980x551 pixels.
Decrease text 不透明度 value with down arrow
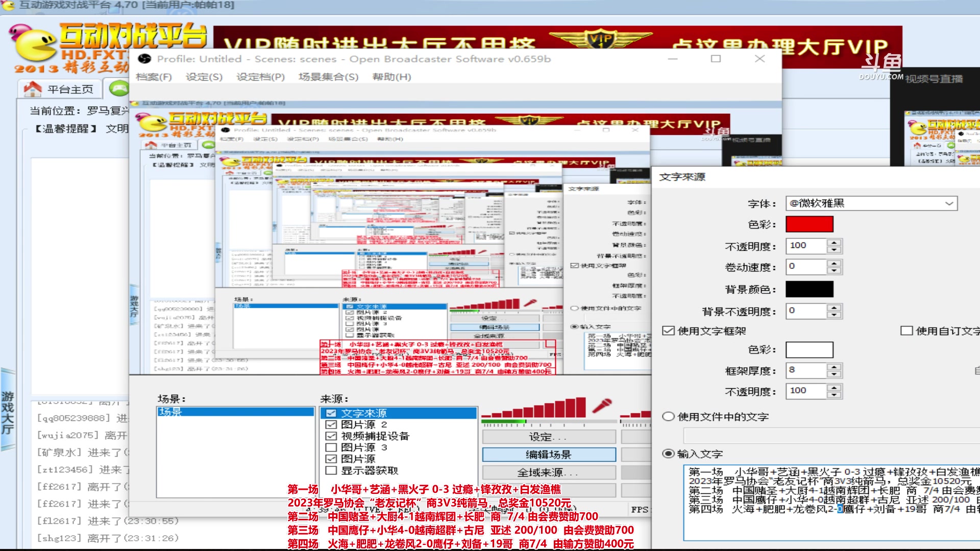(834, 250)
